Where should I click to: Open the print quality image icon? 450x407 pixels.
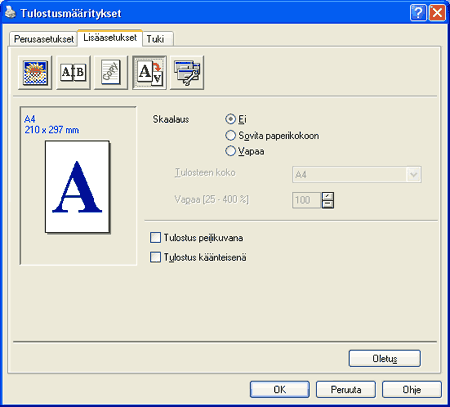[x=35, y=73]
